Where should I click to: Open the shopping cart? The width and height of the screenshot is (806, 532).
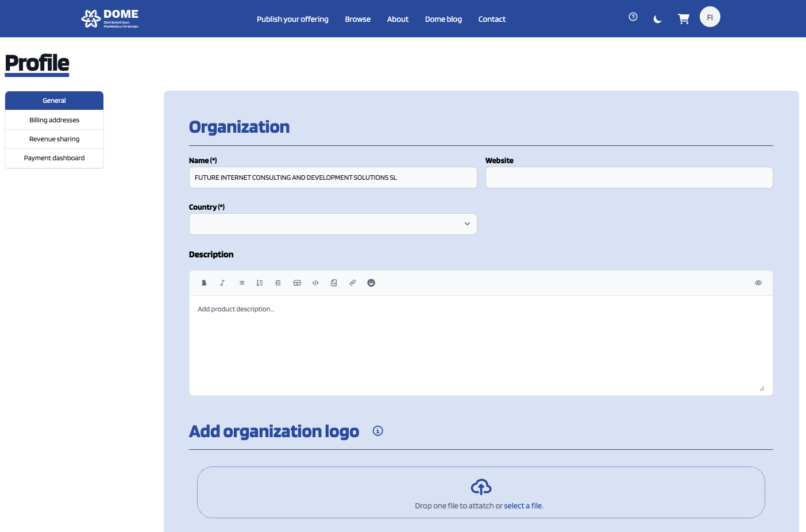point(684,19)
